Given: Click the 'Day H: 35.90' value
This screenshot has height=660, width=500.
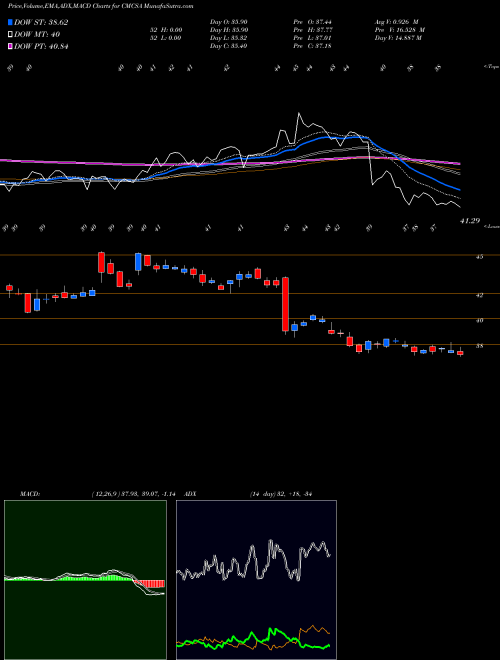Looking at the screenshot, I should 229,30.
